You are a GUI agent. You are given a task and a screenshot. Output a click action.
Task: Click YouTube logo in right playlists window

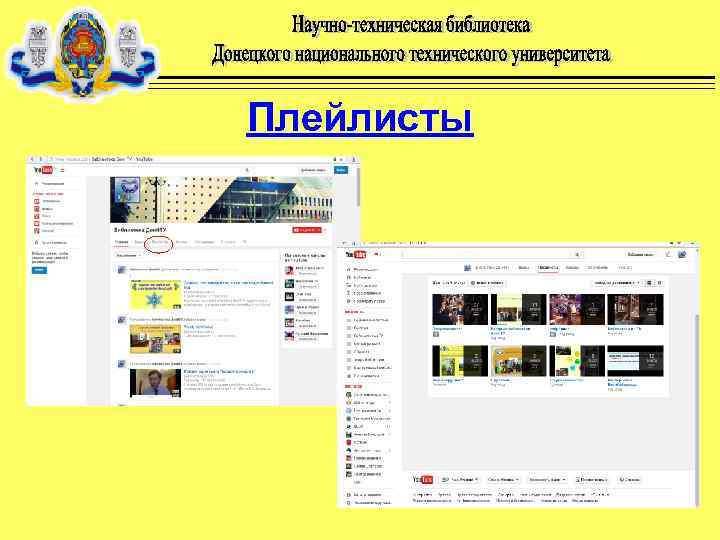(356, 254)
